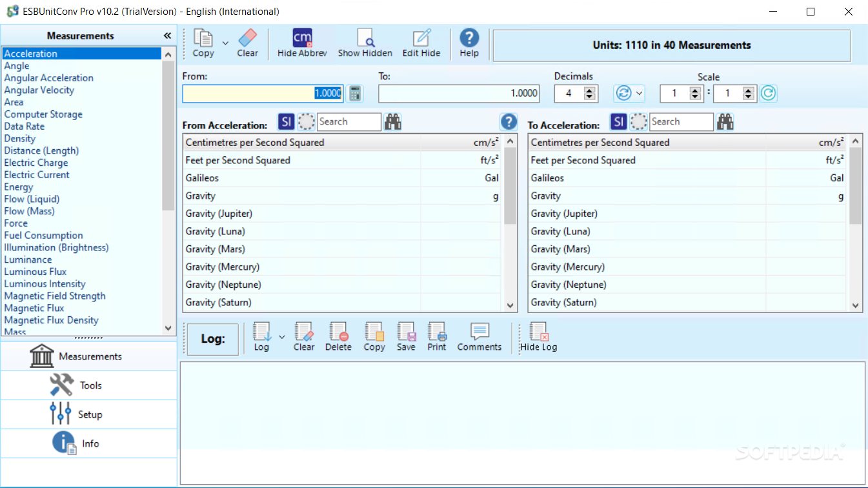Toggle SI filter in To Acceleration
Viewport: 868px width, 488px height.
point(619,121)
